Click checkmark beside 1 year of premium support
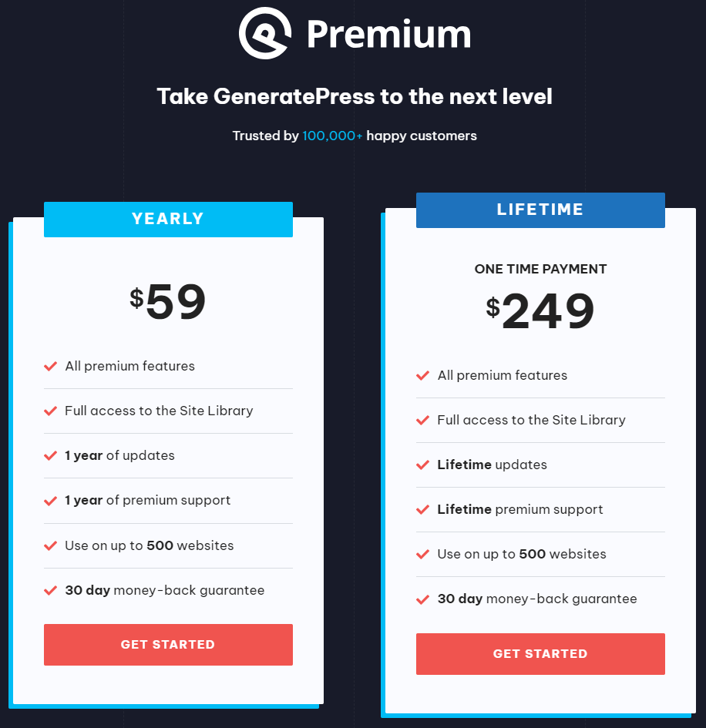Screen dimensions: 706x728 pyautogui.click(x=51, y=501)
